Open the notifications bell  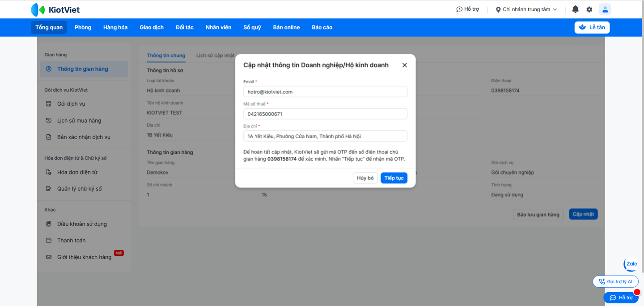click(x=576, y=9)
